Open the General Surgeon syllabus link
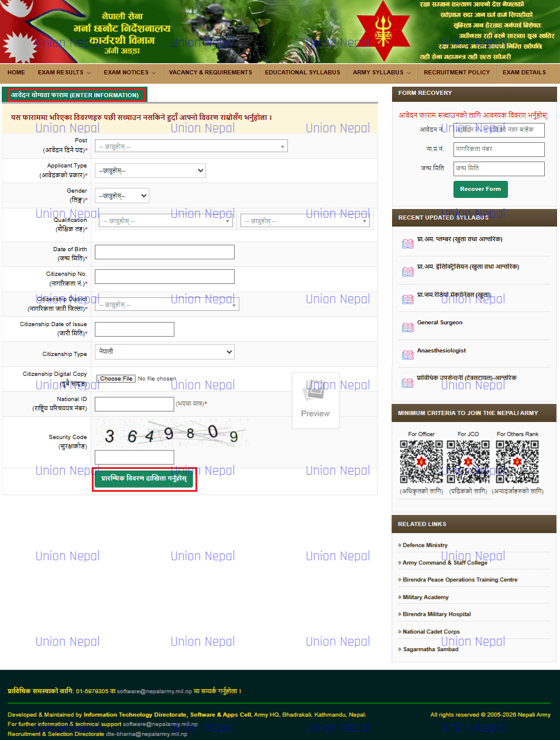This screenshot has width=560, height=740. (x=439, y=323)
